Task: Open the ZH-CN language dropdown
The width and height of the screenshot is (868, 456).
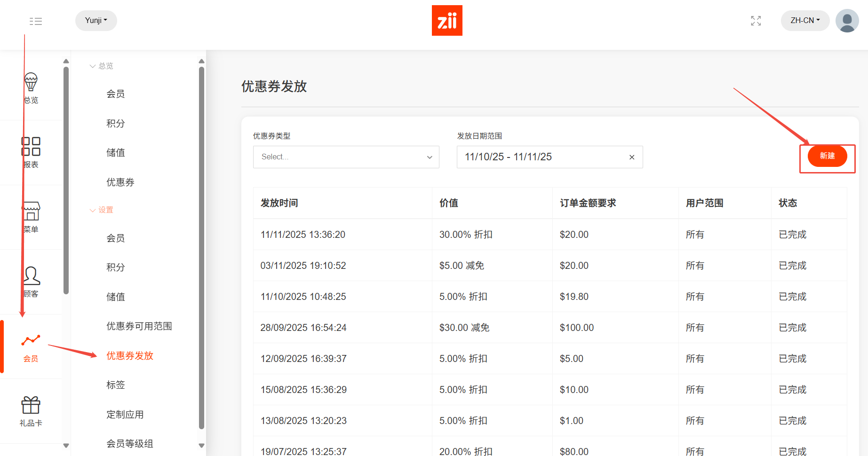Action: 805,21
